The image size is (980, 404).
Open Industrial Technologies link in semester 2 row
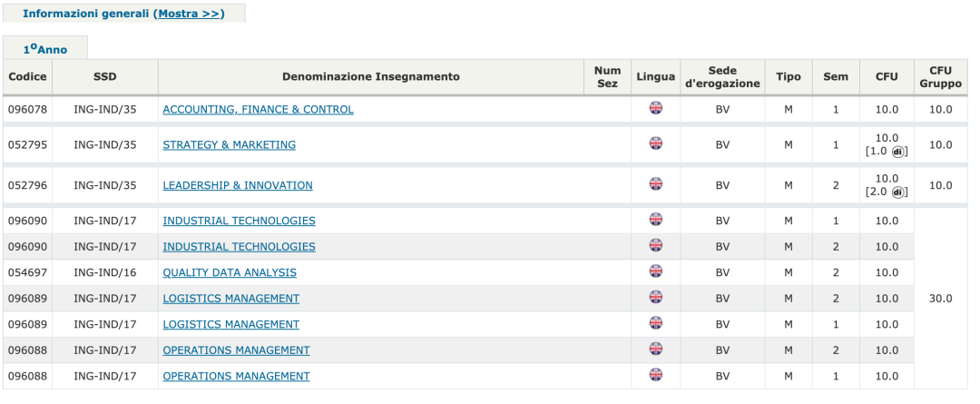239,246
